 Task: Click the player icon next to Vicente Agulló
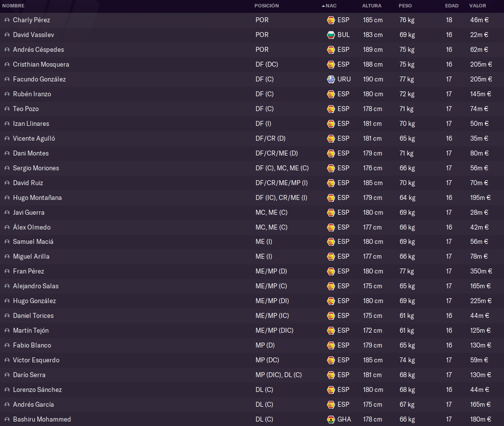(7, 138)
